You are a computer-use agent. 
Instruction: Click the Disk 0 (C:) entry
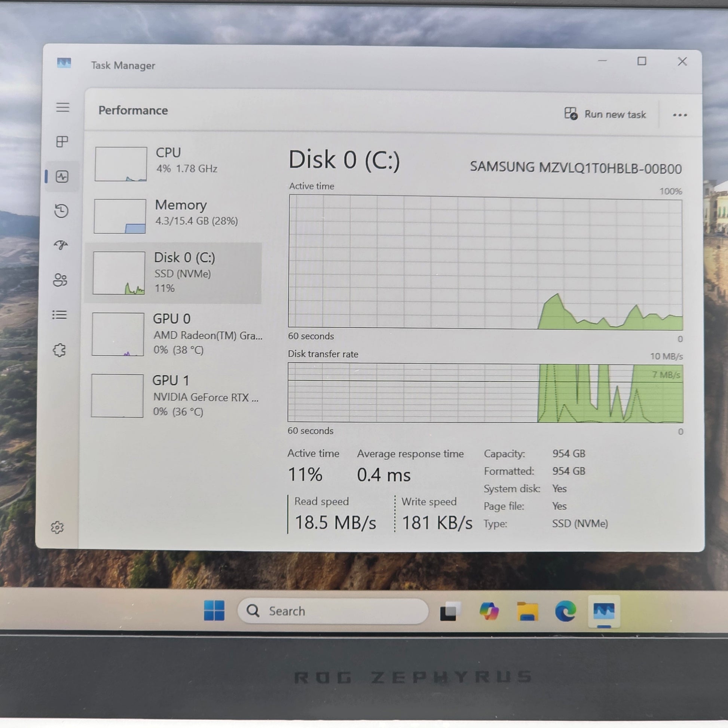pyautogui.click(x=174, y=273)
